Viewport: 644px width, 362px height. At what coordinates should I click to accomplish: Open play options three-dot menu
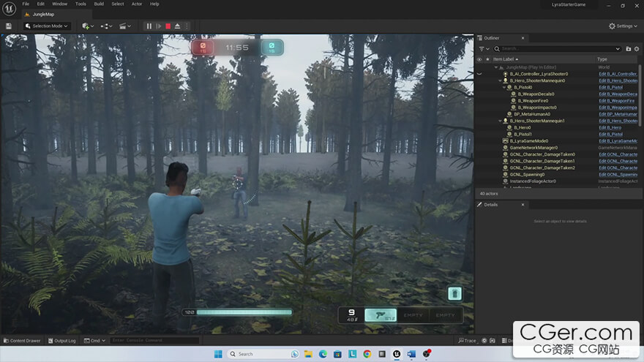187,26
